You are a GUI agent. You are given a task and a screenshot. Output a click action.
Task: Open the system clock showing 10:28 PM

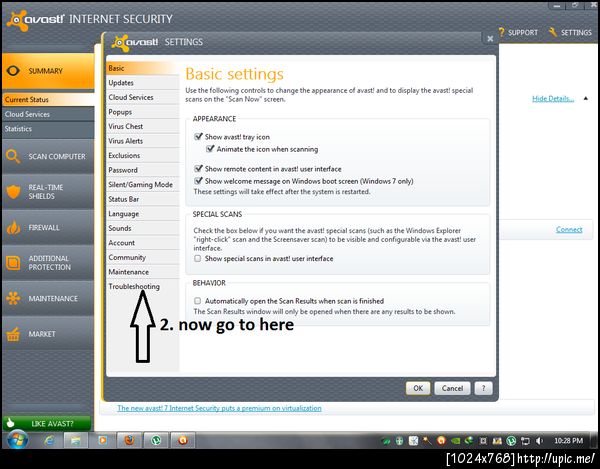pyautogui.click(x=569, y=441)
